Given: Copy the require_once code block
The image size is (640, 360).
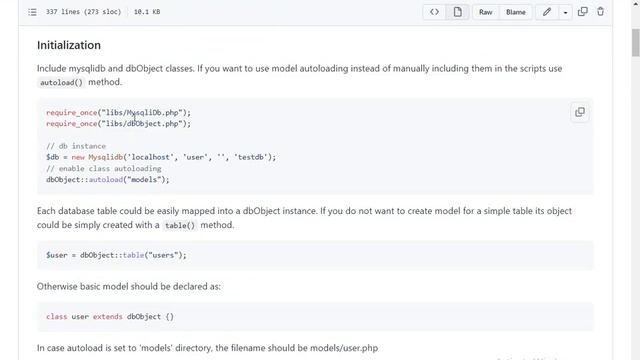Looking at the screenshot, I should pos(580,112).
